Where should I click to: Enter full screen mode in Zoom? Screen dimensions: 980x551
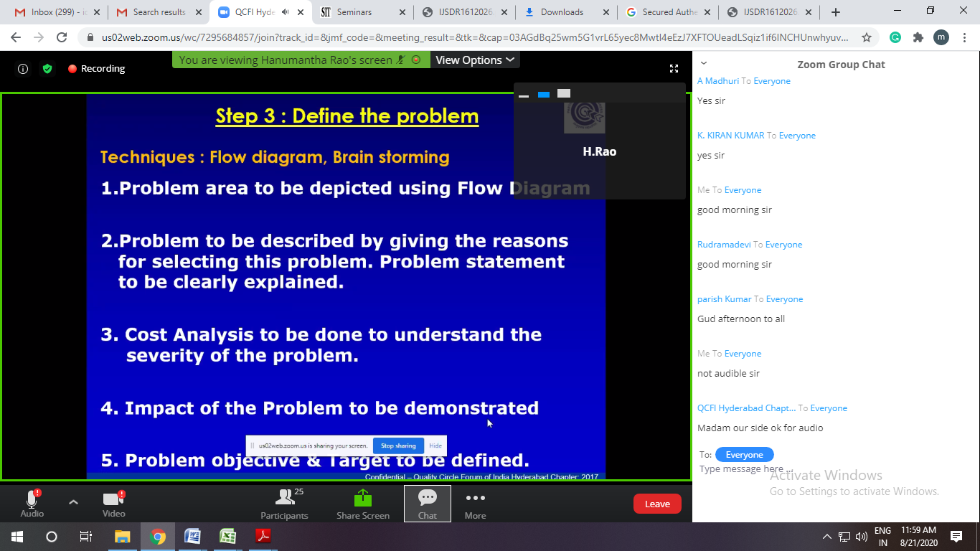(x=674, y=69)
